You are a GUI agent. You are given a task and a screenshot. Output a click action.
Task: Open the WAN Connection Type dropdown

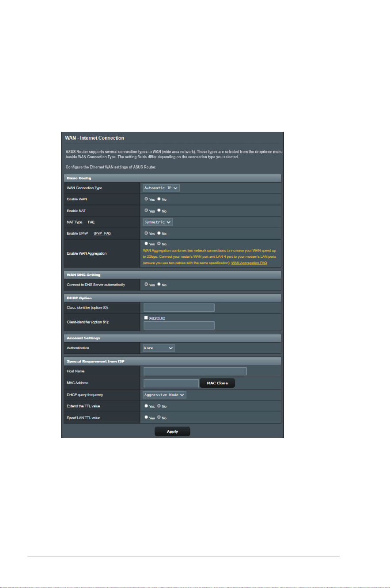coord(161,188)
